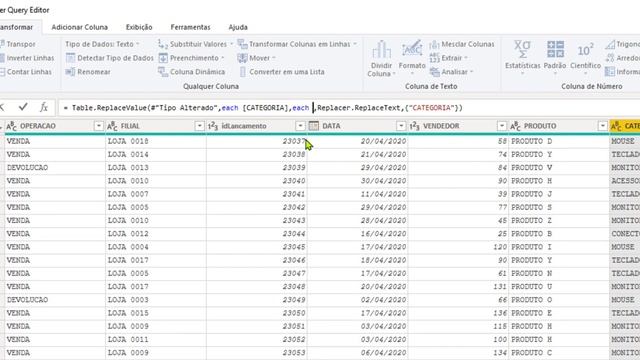Click the Científico power-of-ten icon
Image resolution: width=640 pixels, height=360 pixels.
tap(585, 50)
